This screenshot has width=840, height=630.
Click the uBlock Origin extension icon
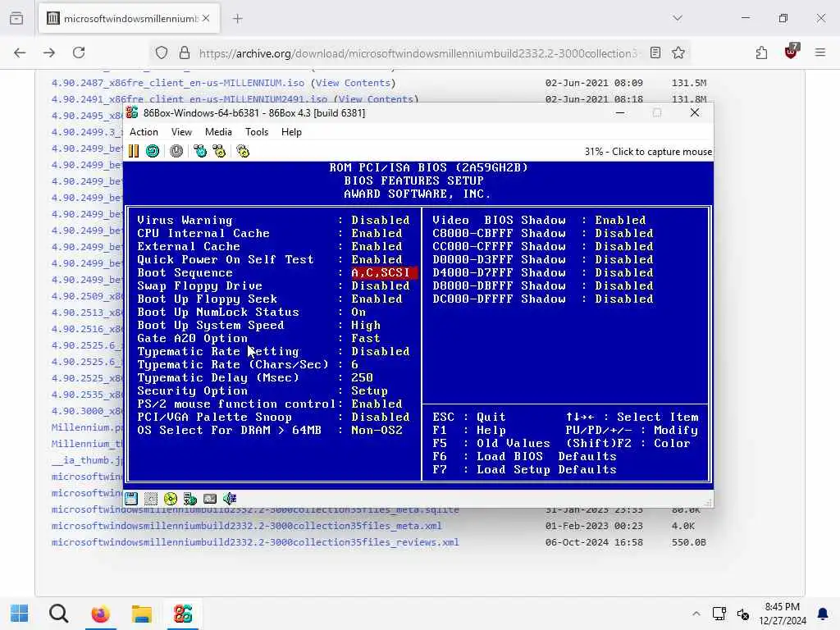click(791, 52)
